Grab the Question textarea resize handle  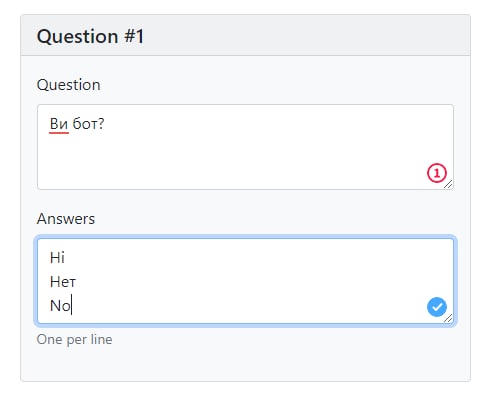[x=448, y=184]
